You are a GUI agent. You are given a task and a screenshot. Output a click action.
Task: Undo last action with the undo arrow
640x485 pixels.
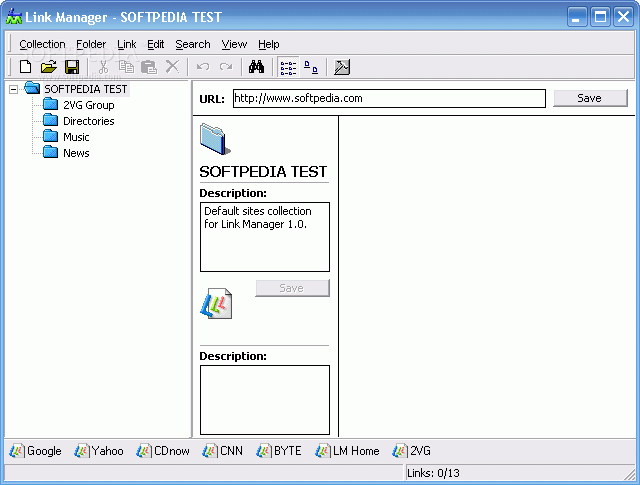coord(203,67)
